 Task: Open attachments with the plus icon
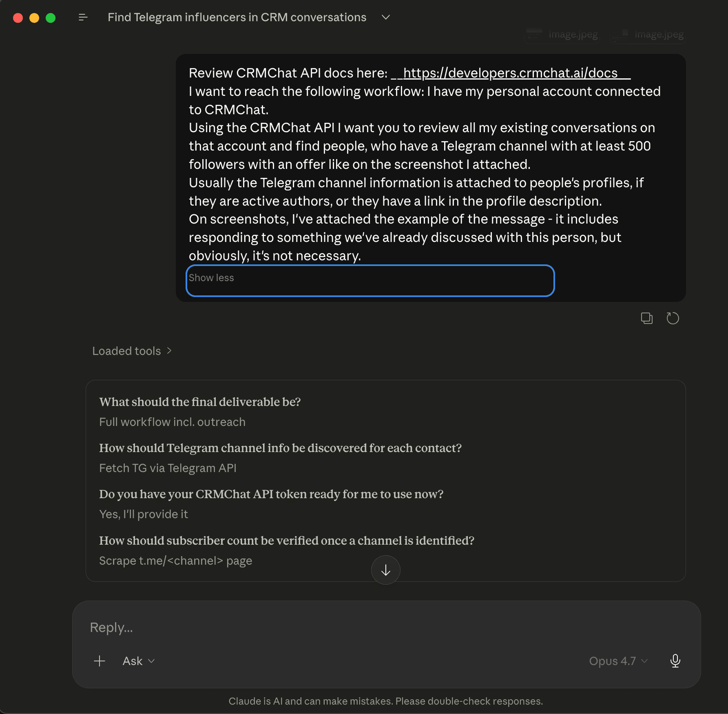click(100, 661)
